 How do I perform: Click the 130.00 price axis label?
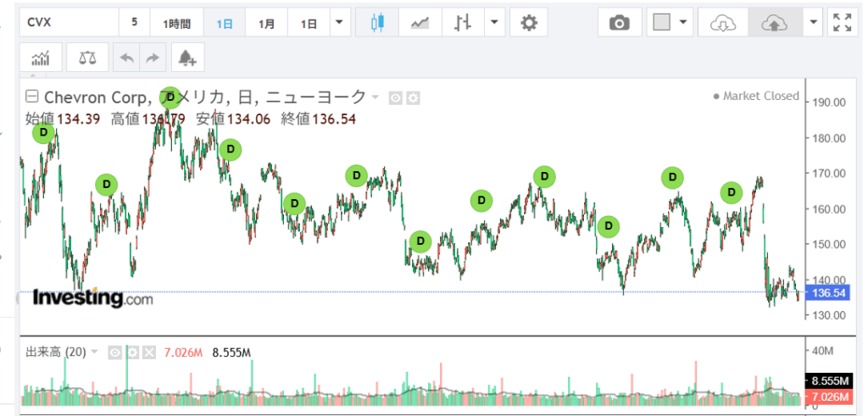(x=829, y=315)
